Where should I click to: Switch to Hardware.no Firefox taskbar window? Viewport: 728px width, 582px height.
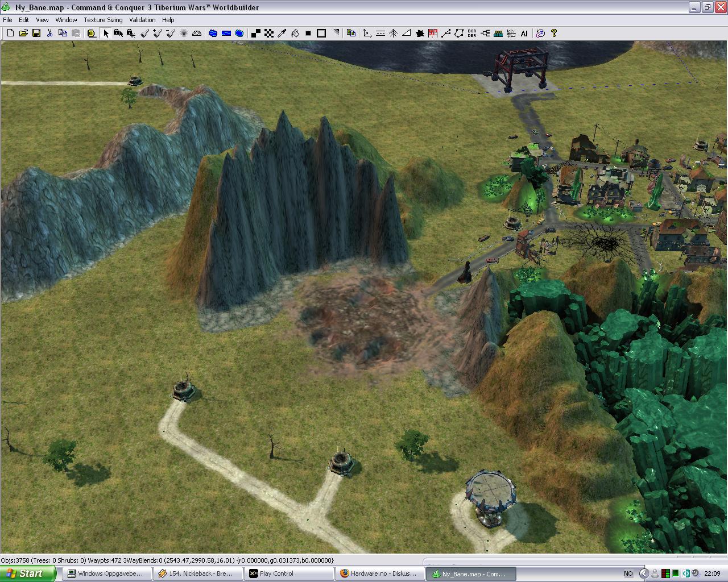[x=379, y=573]
